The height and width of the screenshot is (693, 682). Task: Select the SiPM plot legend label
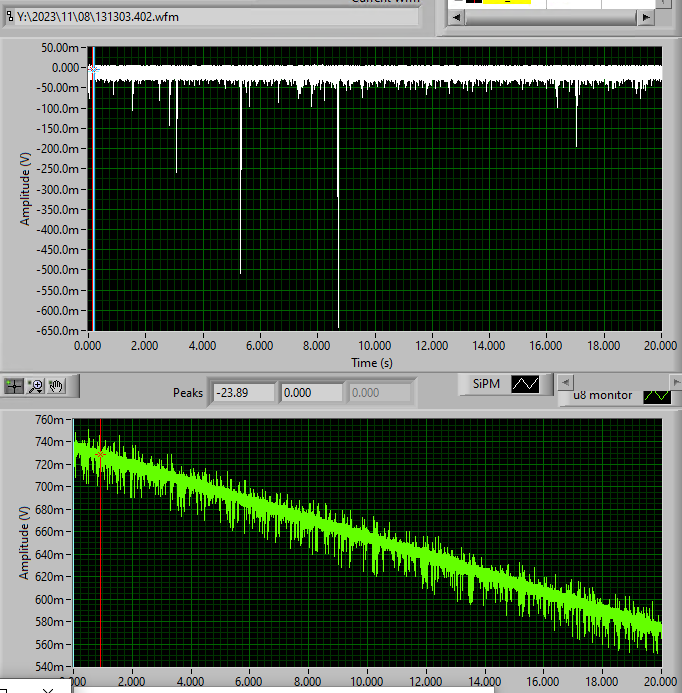tap(486, 384)
